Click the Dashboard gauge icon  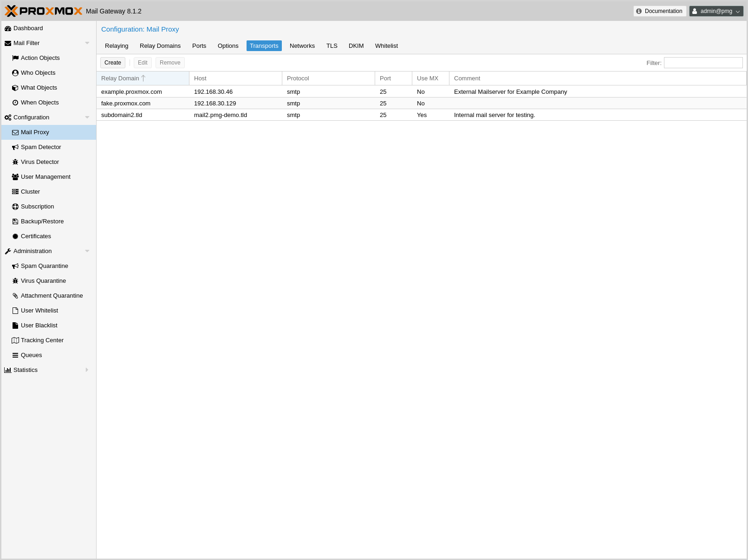pos(8,28)
